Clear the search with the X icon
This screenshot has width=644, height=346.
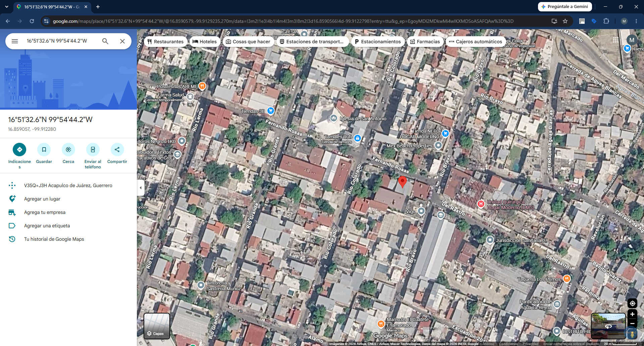(122, 41)
